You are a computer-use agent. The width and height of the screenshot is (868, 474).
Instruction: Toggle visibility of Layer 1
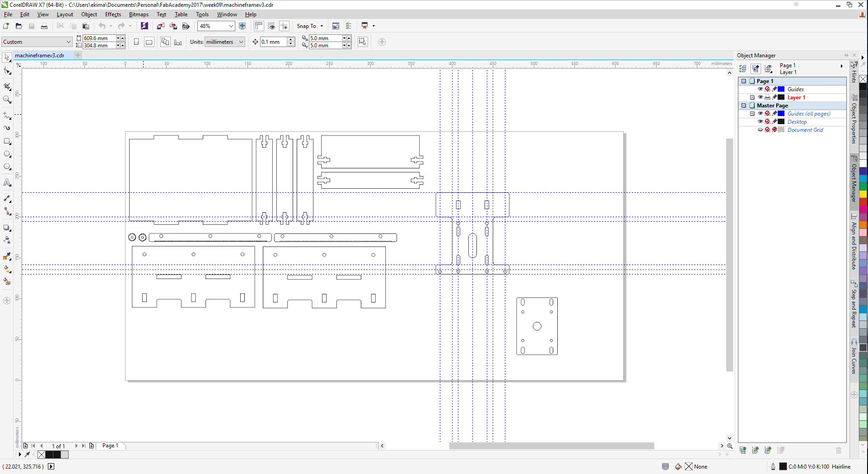pos(760,97)
